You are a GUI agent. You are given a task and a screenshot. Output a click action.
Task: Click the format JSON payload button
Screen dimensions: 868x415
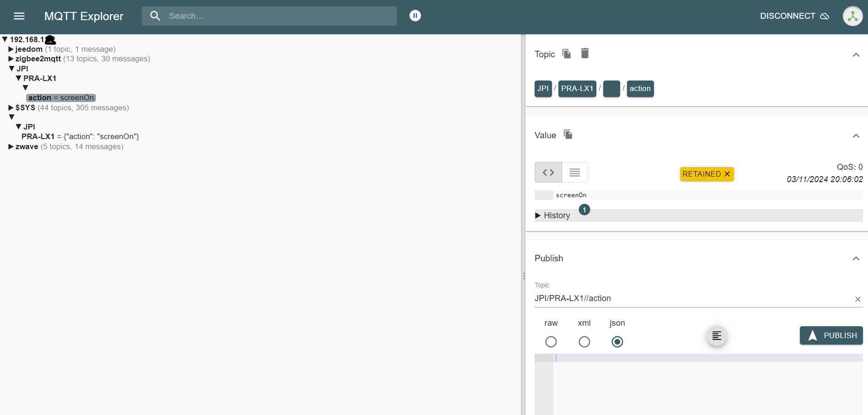pyautogui.click(x=717, y=336)
